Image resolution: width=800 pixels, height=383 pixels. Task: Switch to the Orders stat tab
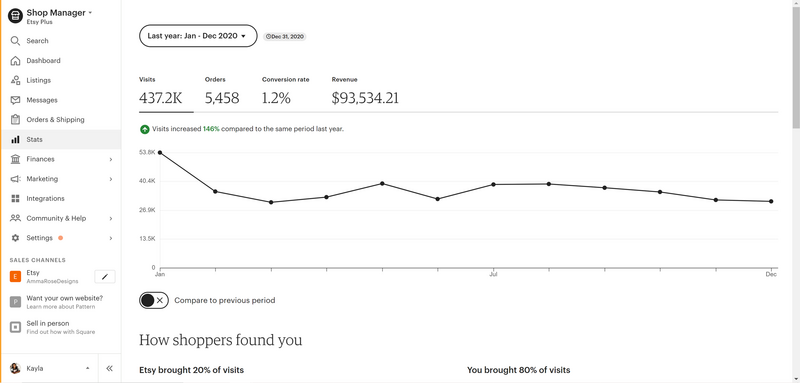pyautogui.click(x=222, y=92)
